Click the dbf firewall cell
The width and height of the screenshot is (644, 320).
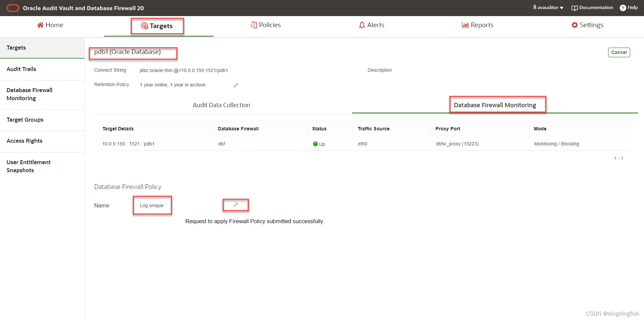click(222, 144)
